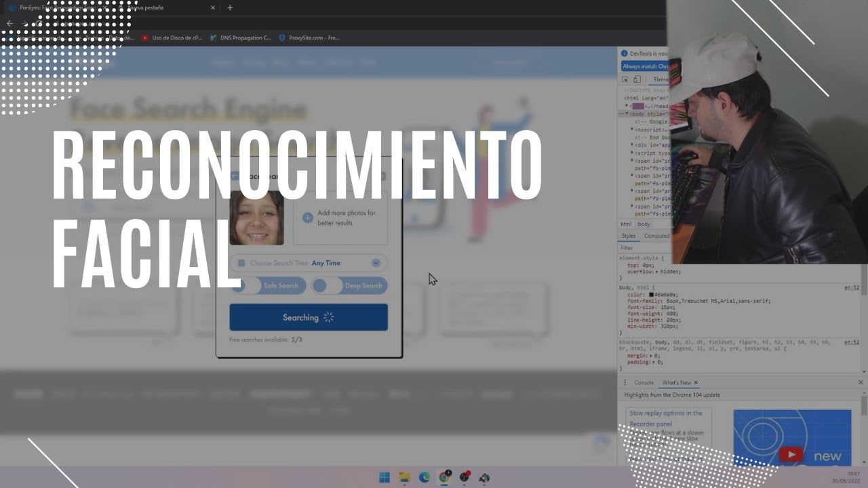This screenshot has height=488, width=868.
Task: Expand the div id="app" node
Action: [x=632, y=144]
